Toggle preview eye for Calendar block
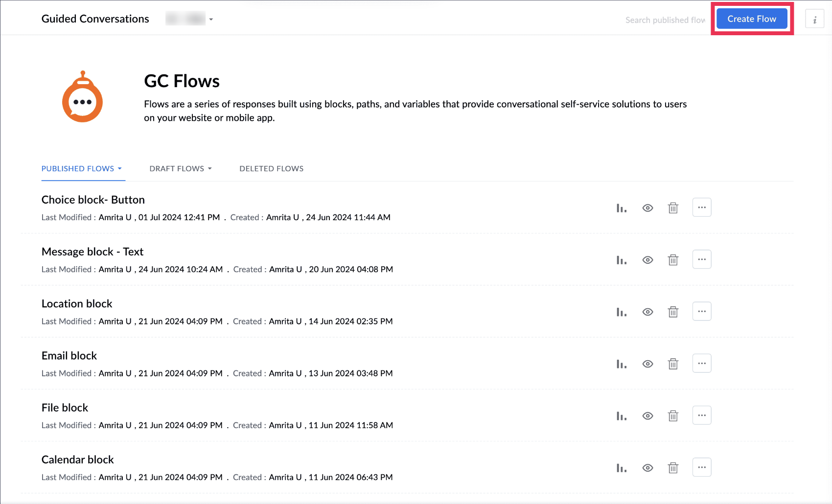 [647, 468]
